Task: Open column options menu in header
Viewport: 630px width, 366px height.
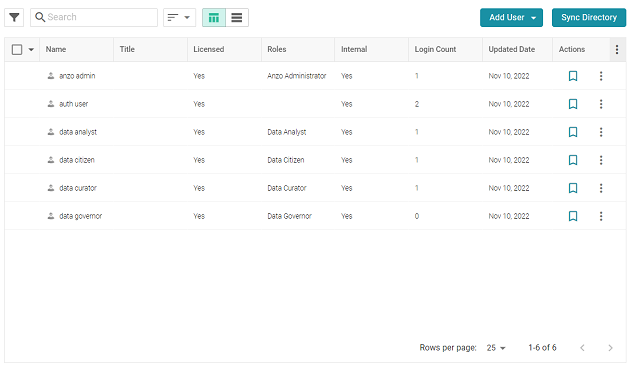Action: point(617,49)
